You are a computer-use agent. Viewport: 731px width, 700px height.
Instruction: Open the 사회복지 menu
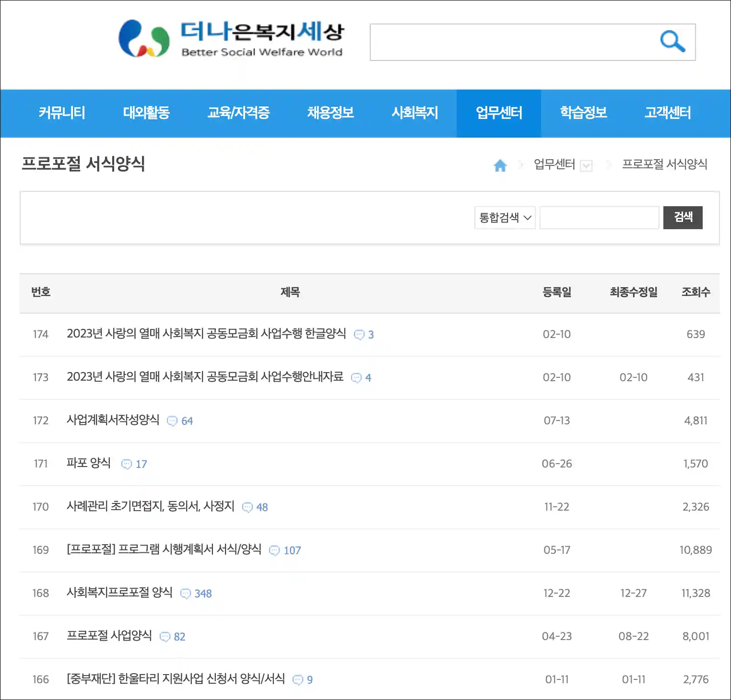[415, 113]
